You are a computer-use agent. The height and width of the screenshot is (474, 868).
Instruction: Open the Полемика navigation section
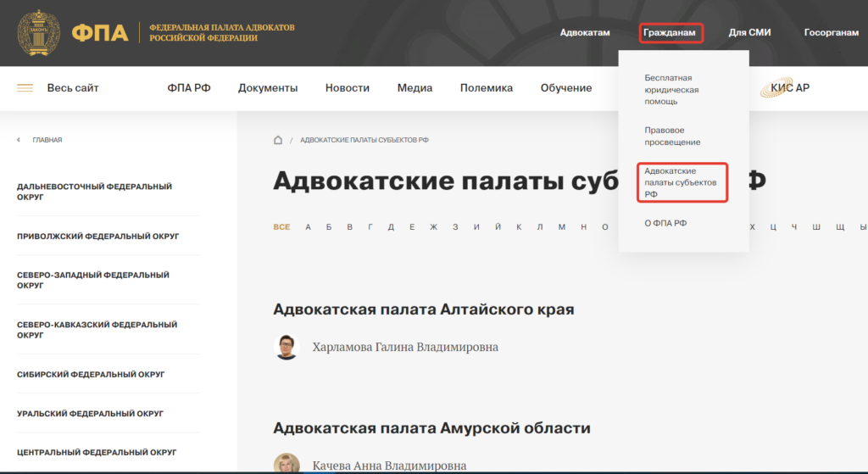(486, 88)
